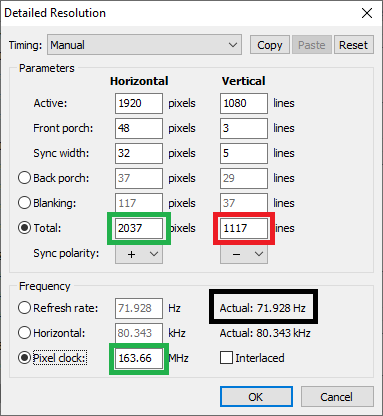
Task: Open the Vertical Sync polarity dropdown
Action: [x=244, y=254]
